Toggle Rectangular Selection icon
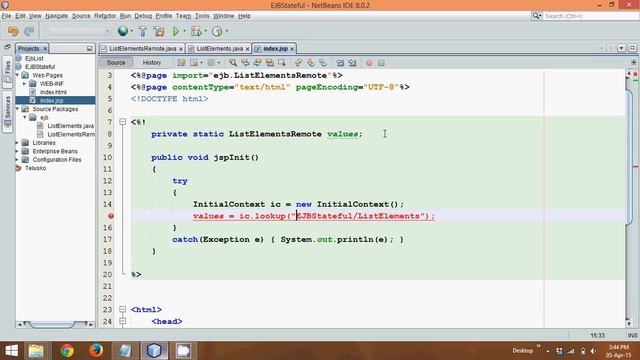Viewport: 640px width, 360px height. tap(282, 63)
